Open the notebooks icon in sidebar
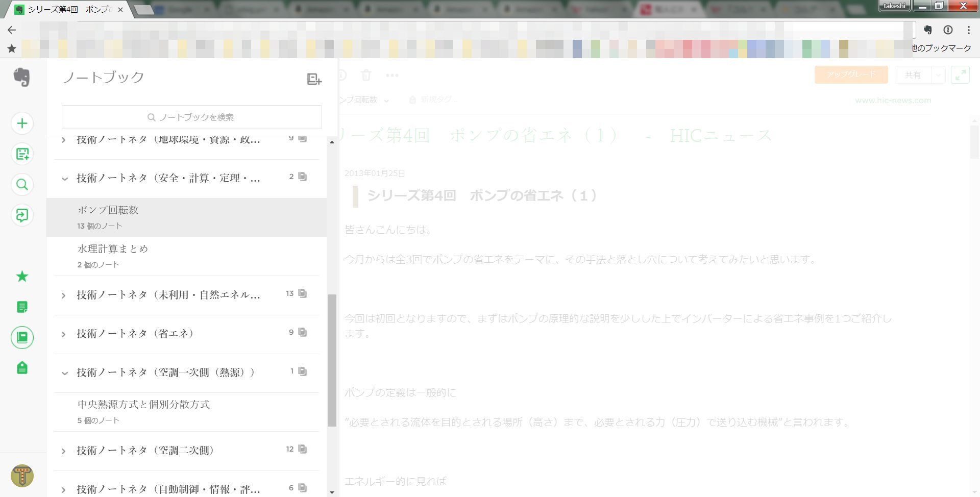The image size is (980, 497). click(22, 338)
